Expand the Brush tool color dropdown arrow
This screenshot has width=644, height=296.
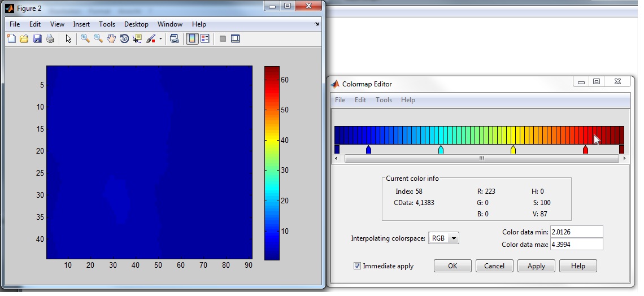(160, 40)
